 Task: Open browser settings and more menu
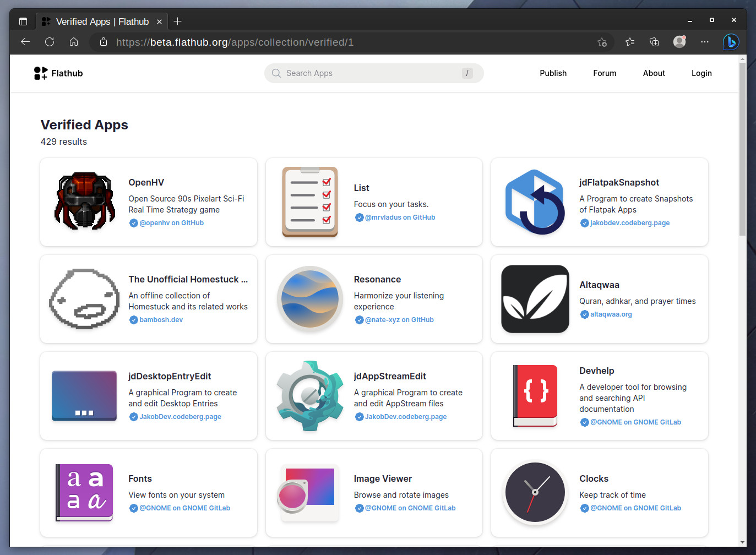click(x=705, y=42)
